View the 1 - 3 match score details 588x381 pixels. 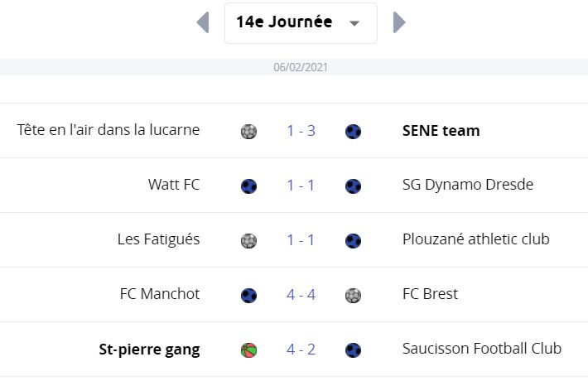click(x=301, y=131)
